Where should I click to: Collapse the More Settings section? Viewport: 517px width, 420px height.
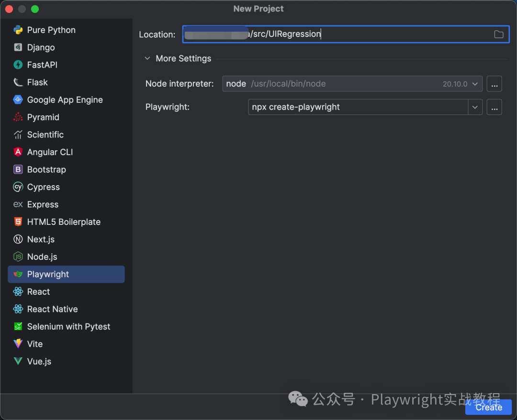pos(147,58)
